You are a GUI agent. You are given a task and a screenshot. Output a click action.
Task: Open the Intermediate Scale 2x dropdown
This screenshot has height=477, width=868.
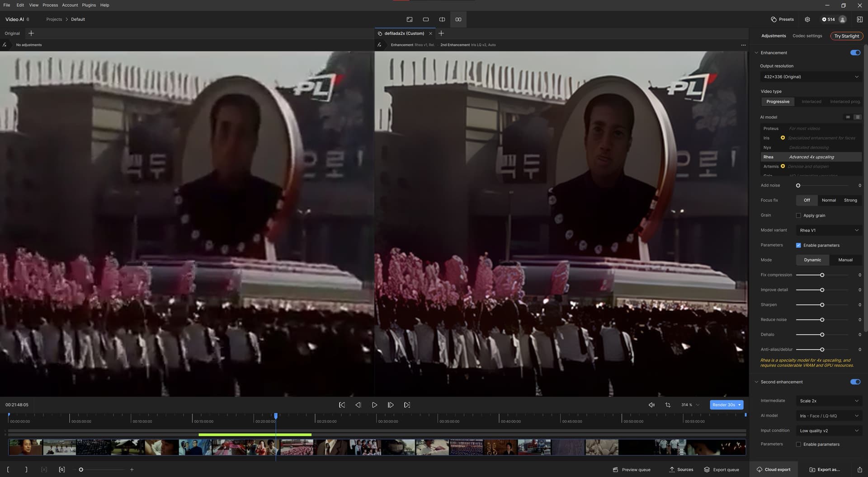pyautogui.click(x=829, y=401)
